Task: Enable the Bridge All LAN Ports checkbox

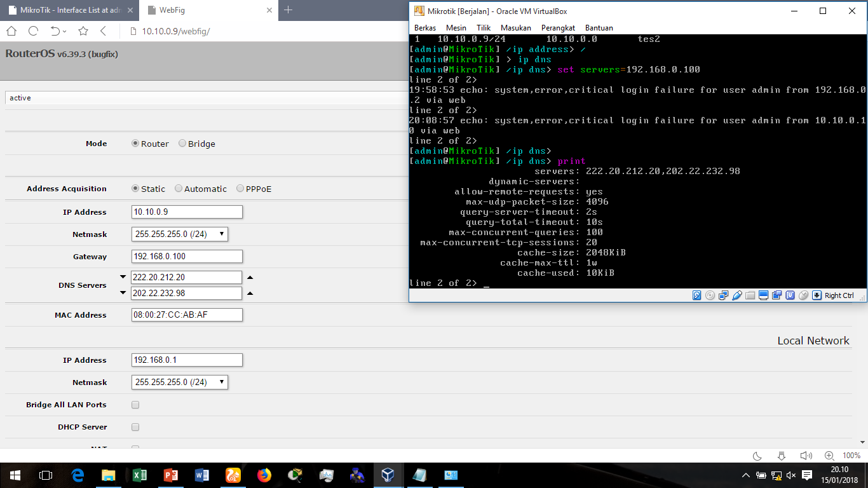Action: (135, 405)
